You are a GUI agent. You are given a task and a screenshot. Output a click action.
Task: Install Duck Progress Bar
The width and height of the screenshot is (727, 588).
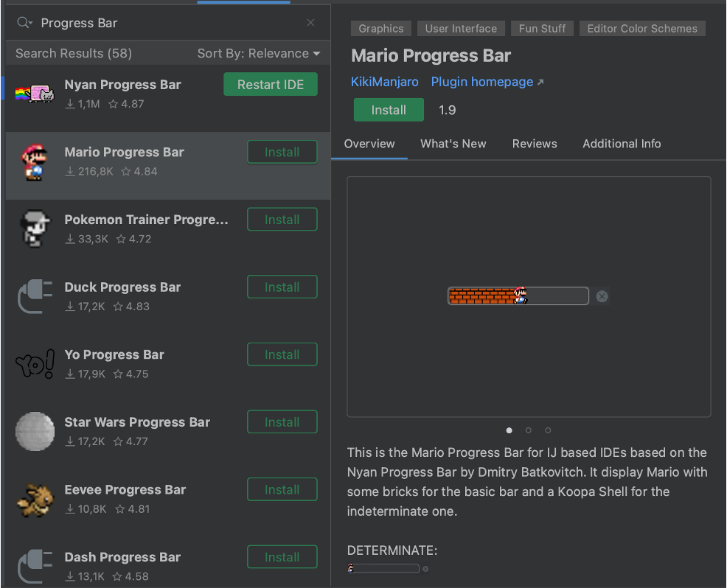click(x=282, y=287)
